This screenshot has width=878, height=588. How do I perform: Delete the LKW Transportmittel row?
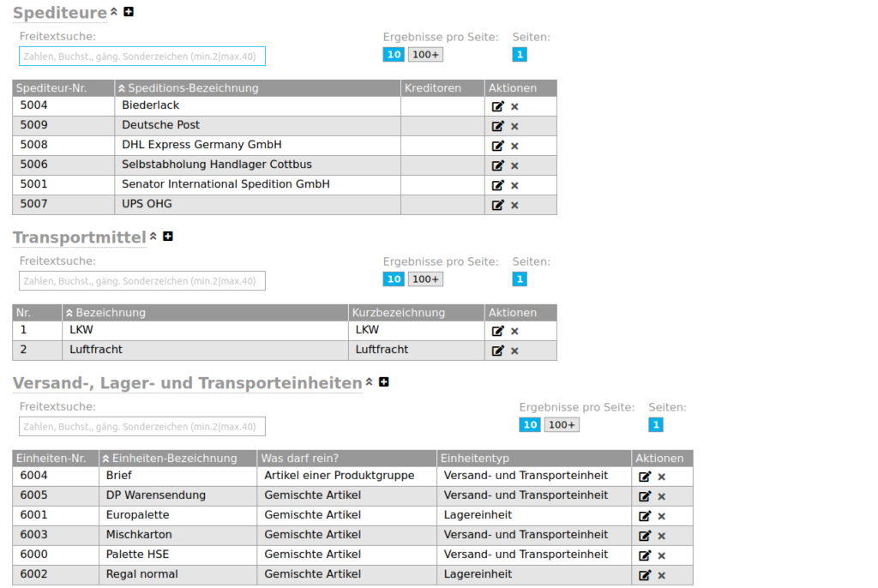(x=514, y=331)
